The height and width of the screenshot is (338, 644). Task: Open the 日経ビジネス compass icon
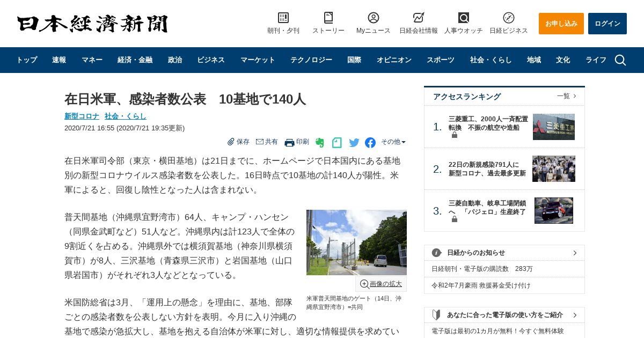pos(509,18)
